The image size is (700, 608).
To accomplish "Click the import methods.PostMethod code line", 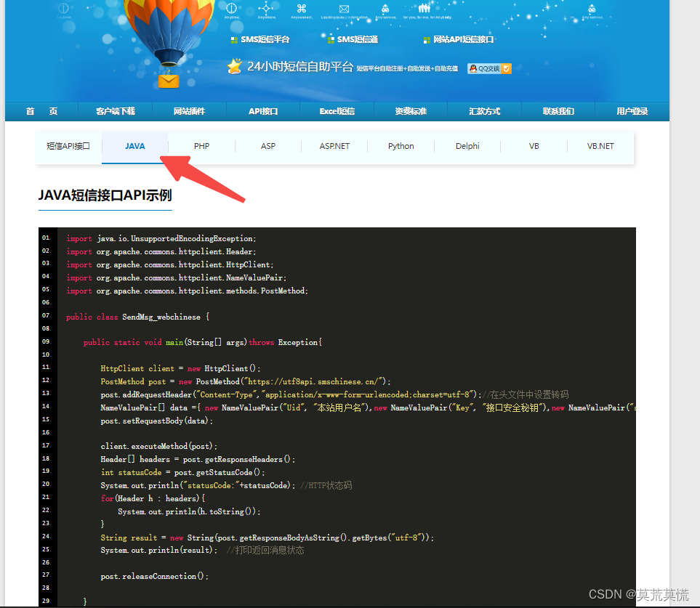I will pos(187,291).
